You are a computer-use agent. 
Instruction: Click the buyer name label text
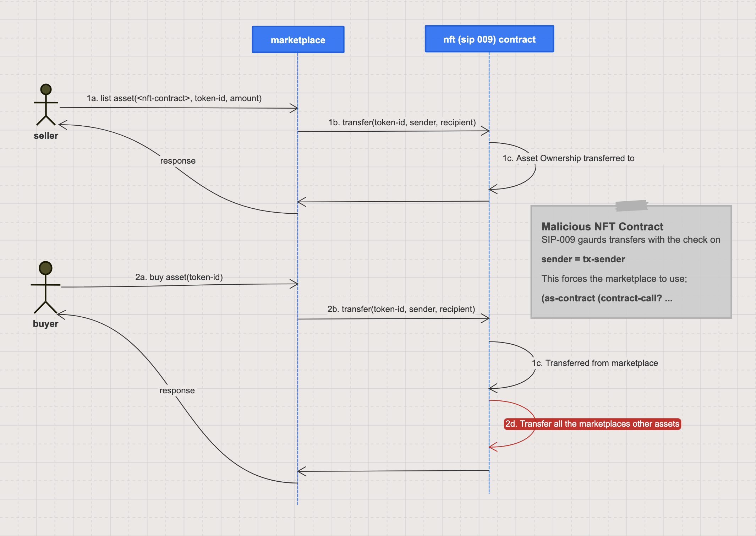(x=45, y=324)
